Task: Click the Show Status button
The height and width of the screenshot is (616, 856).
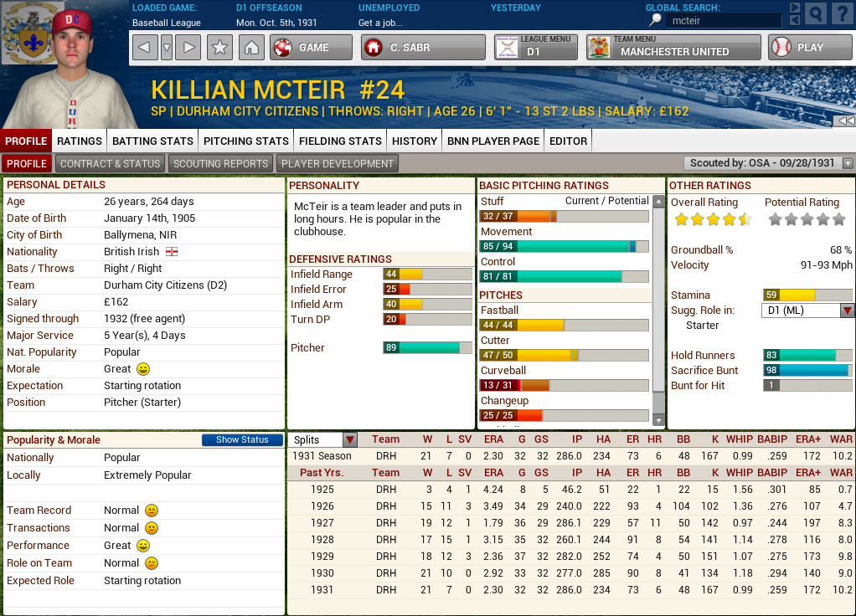Action: point(242,439)
